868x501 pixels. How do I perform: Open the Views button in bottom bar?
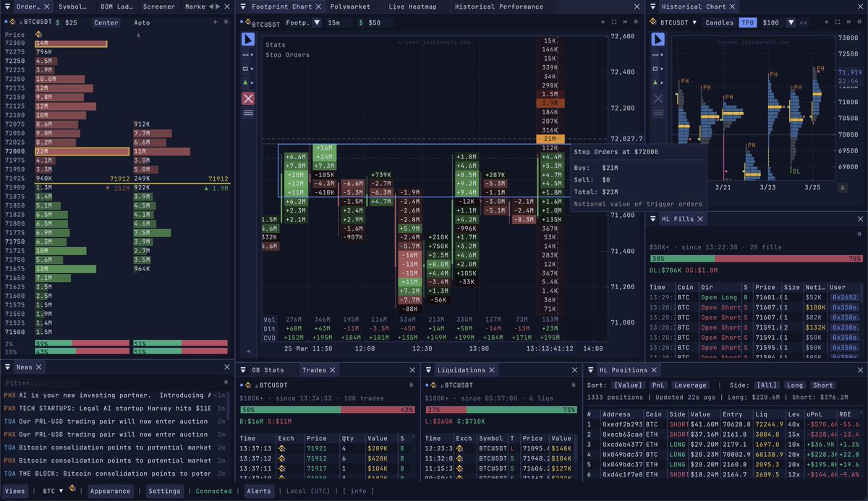point(15,491)
